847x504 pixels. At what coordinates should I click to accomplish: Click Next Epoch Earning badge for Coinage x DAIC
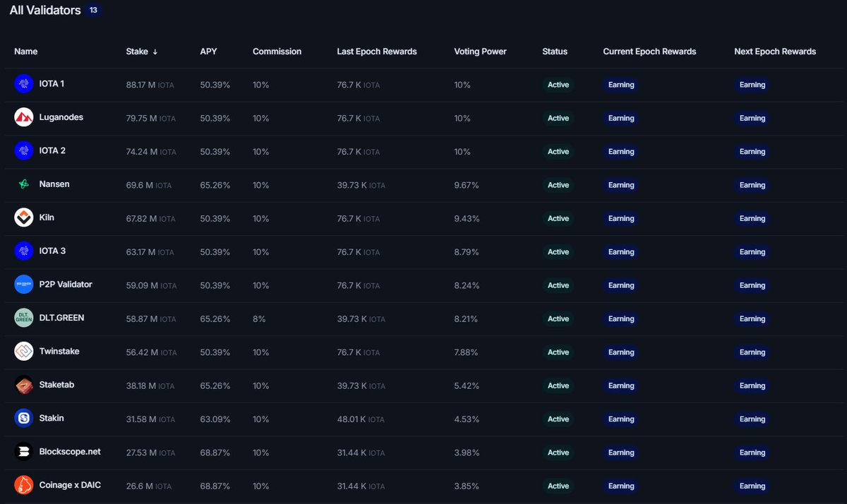tap(752, 486)
